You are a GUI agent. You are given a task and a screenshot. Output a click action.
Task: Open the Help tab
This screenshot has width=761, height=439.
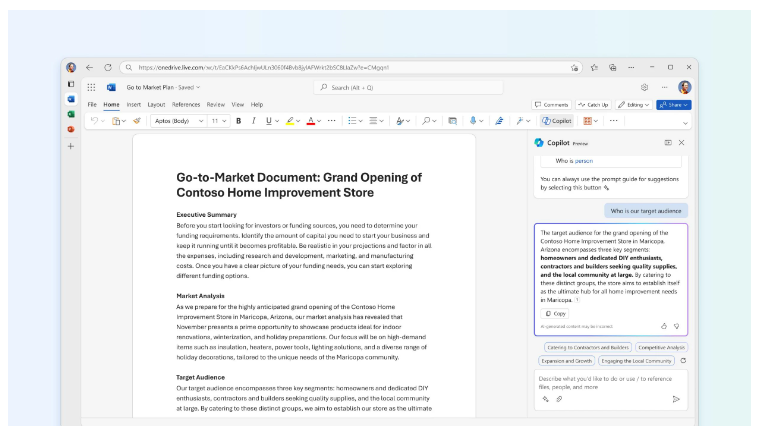(257, 105)
